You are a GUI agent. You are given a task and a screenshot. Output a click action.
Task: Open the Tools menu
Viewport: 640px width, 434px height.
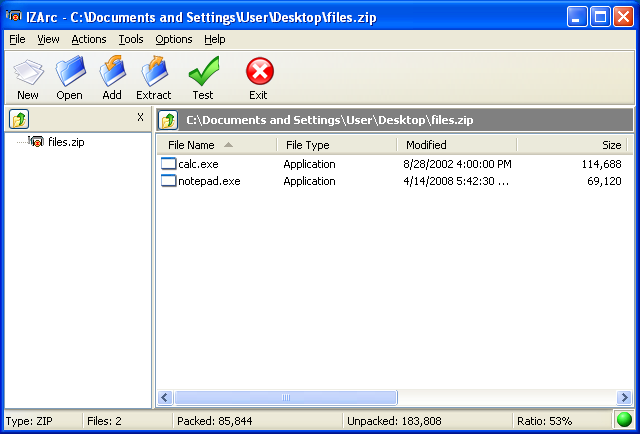pyautogui.click(x=130, y=39)
